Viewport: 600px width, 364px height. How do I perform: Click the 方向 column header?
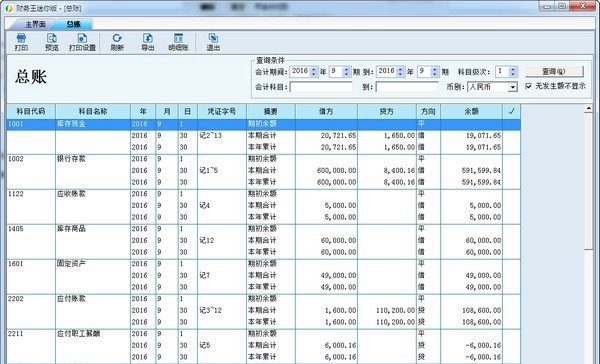click(428, 111)
